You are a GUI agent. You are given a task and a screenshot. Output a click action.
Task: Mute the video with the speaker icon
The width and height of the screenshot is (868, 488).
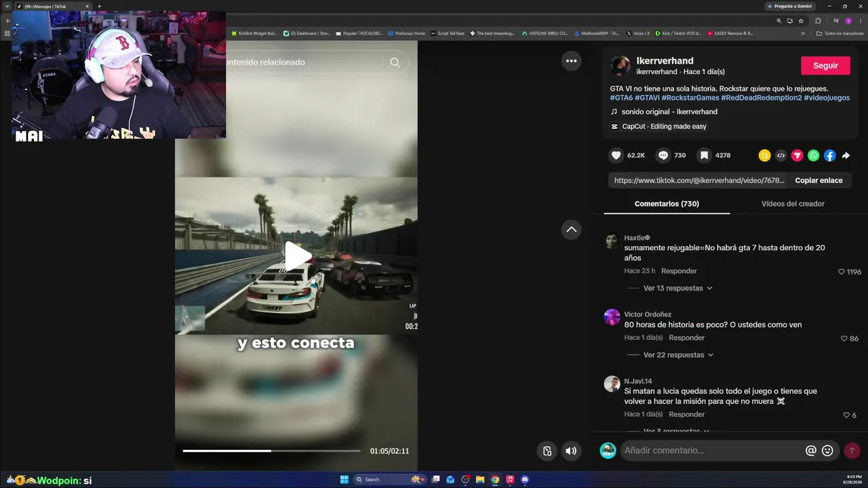point(571,451)
